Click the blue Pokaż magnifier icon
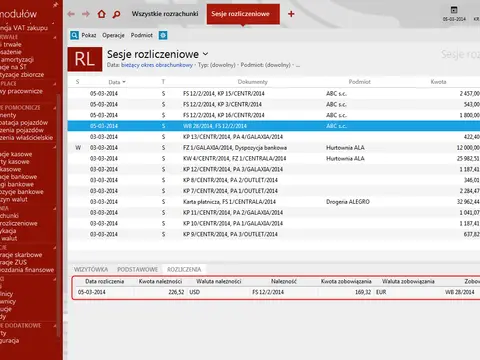480x360 pixels. (74, 35)
